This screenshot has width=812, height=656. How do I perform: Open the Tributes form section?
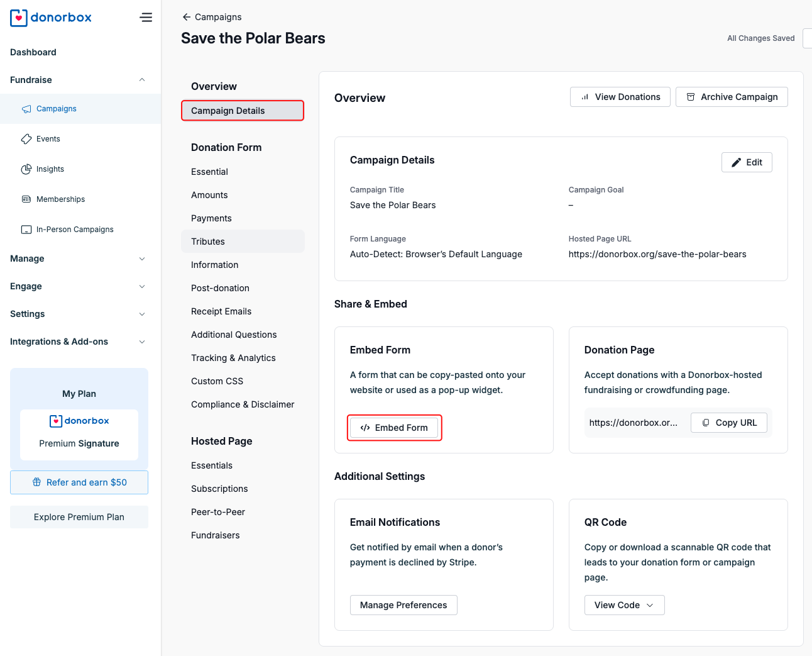[x=208, y=242]
